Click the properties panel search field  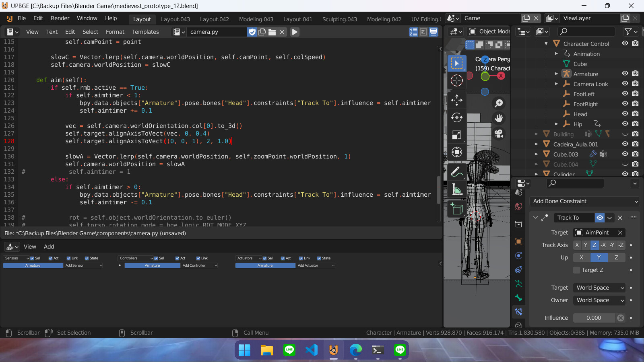coord(575,183)
